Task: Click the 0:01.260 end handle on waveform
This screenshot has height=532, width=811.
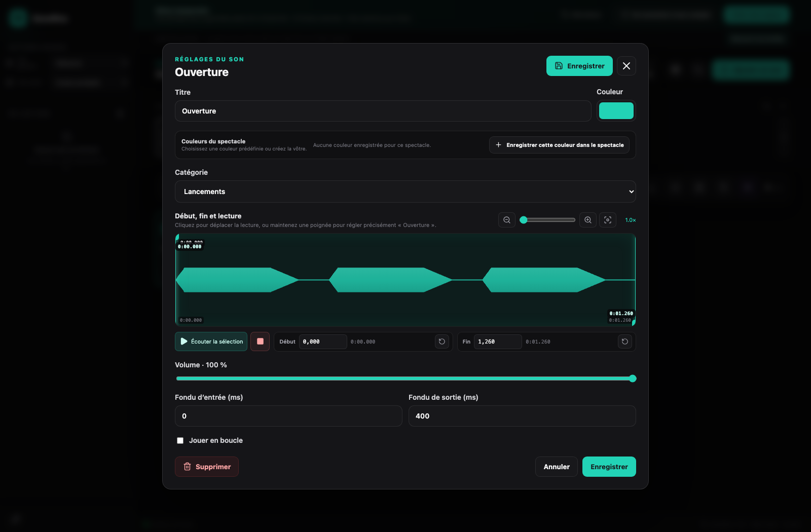Action: coord(621,314)
